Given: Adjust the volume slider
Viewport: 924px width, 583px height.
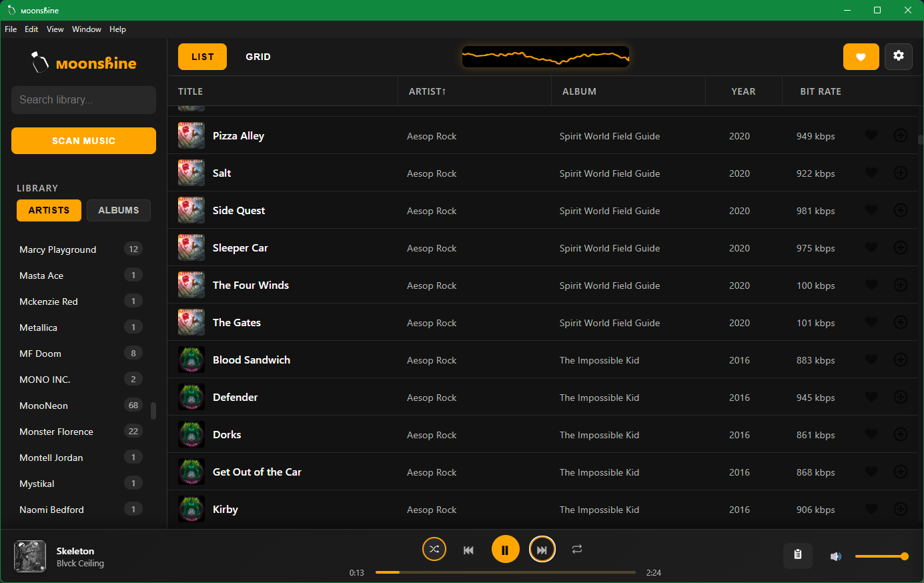Looking at the screenshot, I should pyautogui.click(x=881, y=556).
